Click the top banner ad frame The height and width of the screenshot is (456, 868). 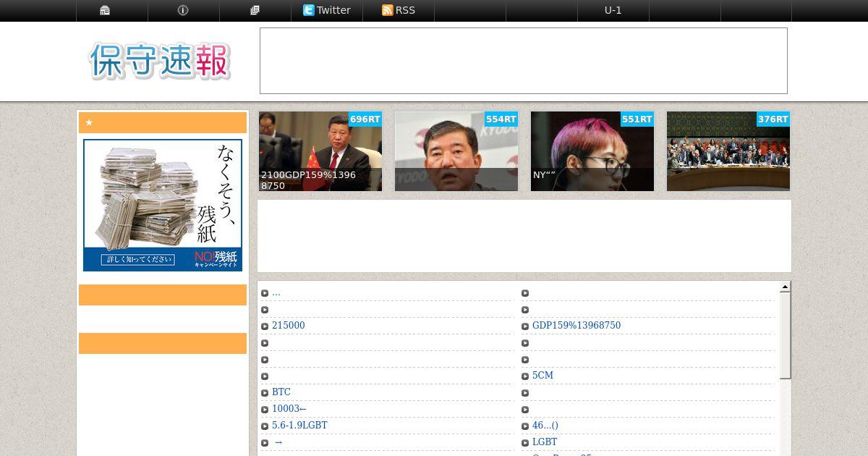(524, 61)
